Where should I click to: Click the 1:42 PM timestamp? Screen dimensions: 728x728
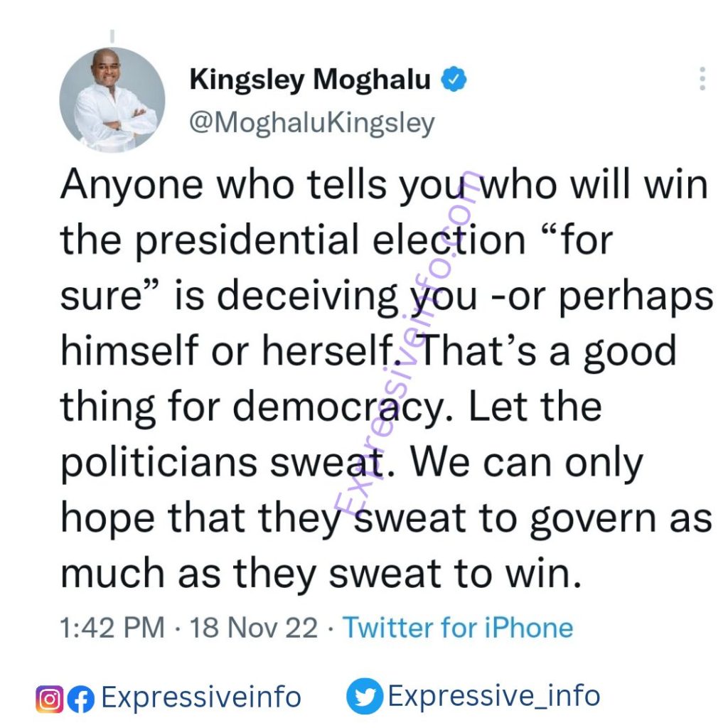tap(112, 628)
